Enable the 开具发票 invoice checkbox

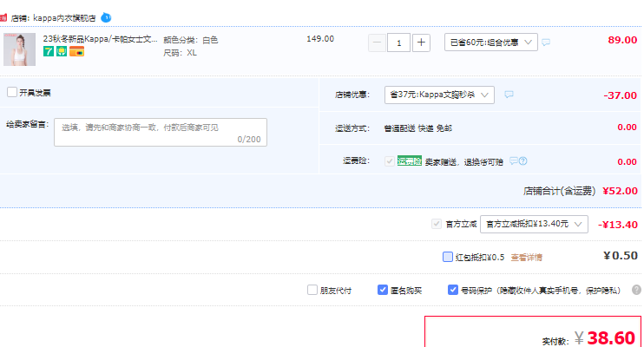(12, 92)
